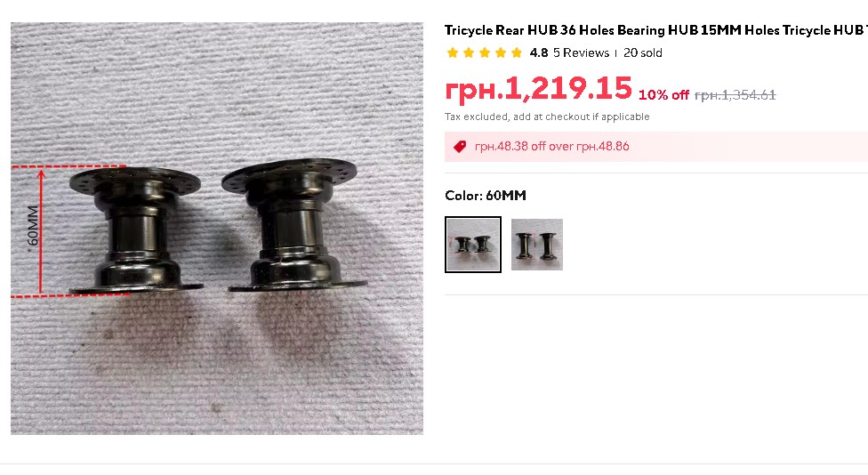Click the 20 sold count
The image size is (868, 475).
[x=643, y=52]
